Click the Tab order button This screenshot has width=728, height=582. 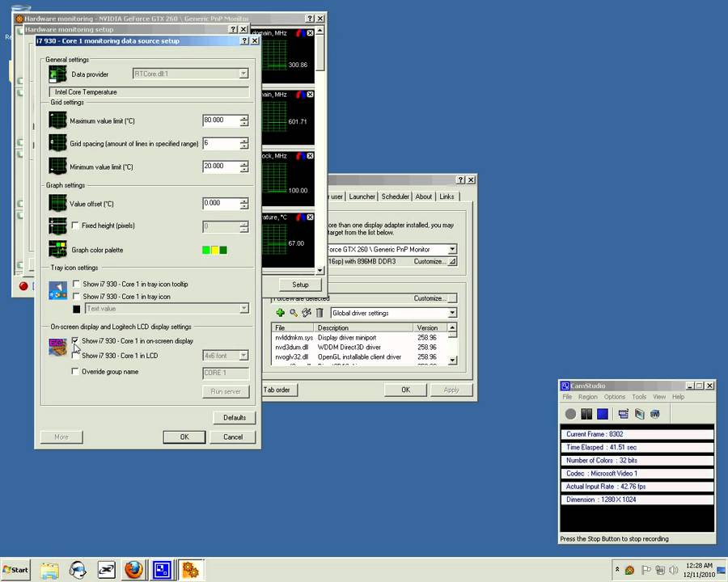[x=279, y=390]
